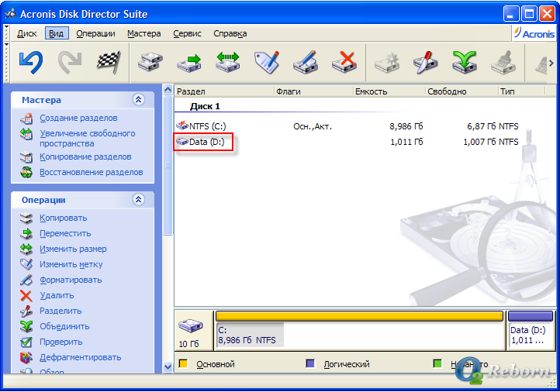Select the Диск 1 group heading

point(205,106)
